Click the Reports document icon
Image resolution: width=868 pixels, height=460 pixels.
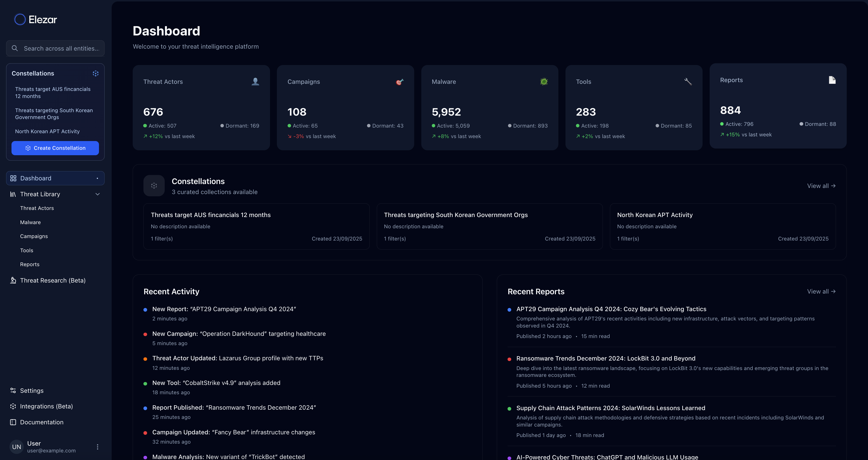click(x=832, y=80)
